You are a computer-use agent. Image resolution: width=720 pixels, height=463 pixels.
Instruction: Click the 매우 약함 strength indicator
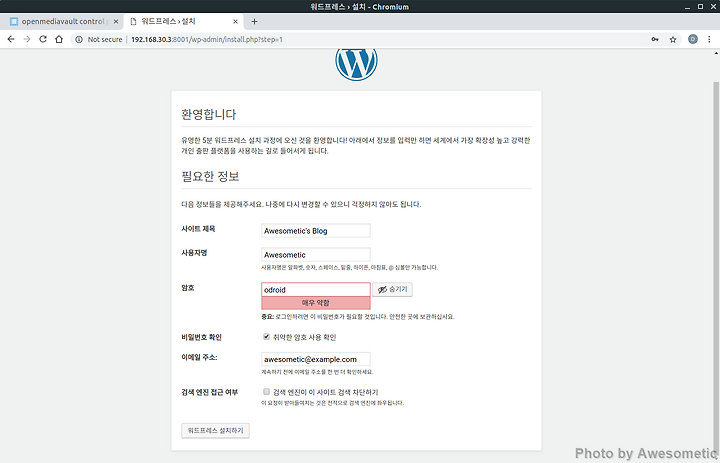pos(316,303)
